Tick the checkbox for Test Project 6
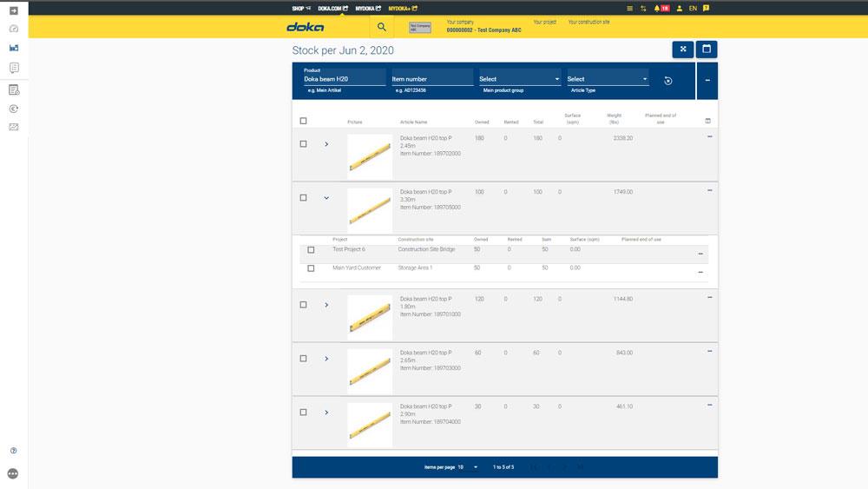Image resolution: width=868 pixels, height=489 pixels. [x=311, y=250]
